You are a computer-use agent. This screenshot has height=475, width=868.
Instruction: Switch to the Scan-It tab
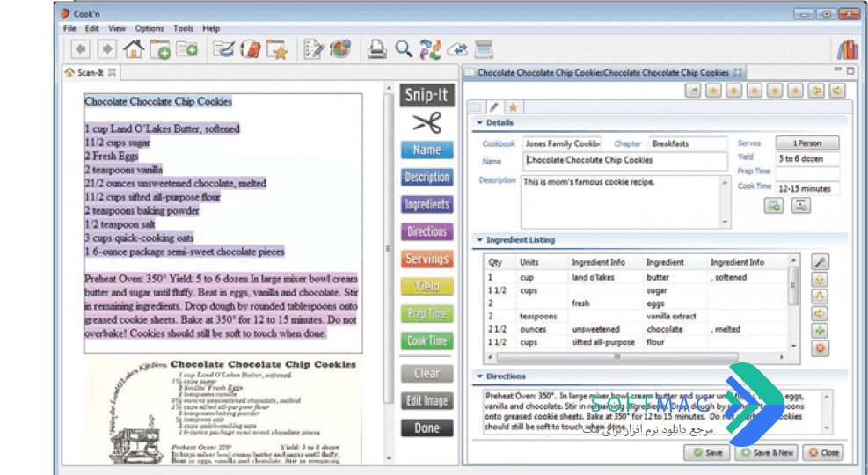pyautogui.click(x=91, y=72)
